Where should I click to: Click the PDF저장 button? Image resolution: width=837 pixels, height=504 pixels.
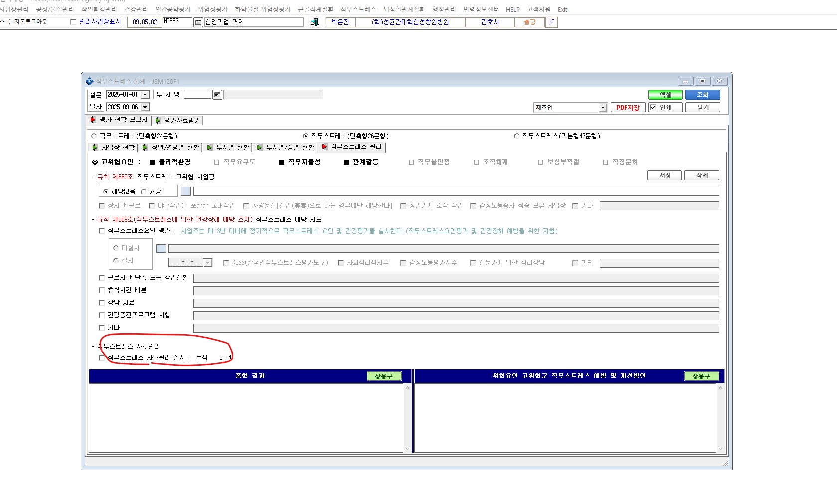tap(628, 107)
